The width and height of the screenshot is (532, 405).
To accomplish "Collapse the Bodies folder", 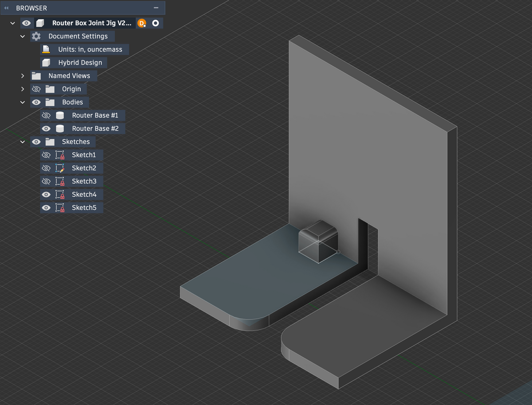I will pyautogui.click(x=23, y=102).
